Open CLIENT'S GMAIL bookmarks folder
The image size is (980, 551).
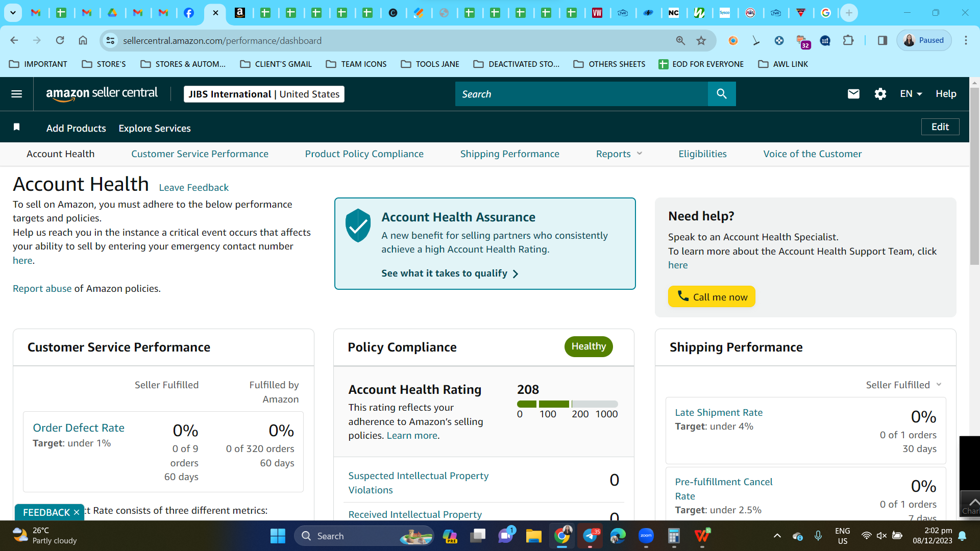[x=276, y=64]
